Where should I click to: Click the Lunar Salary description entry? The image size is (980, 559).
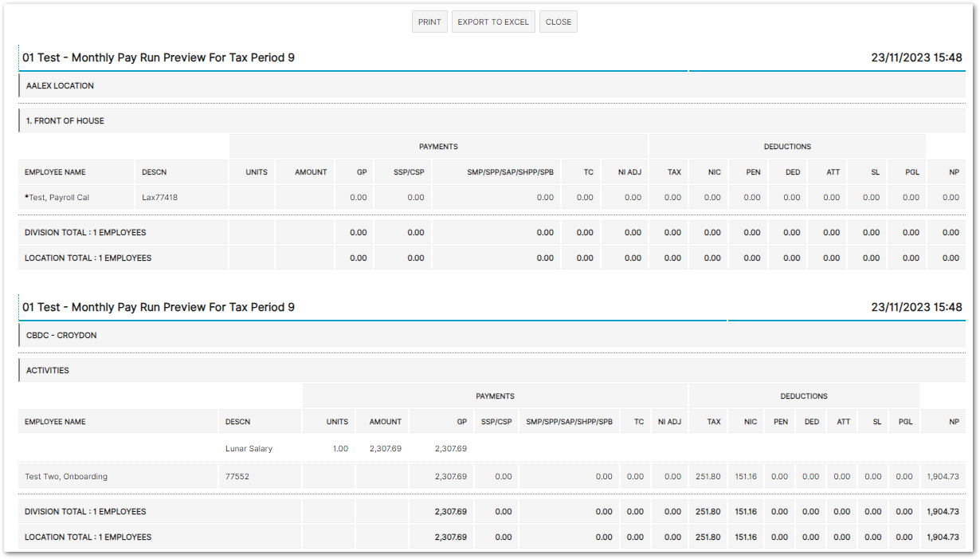point(249,448)
